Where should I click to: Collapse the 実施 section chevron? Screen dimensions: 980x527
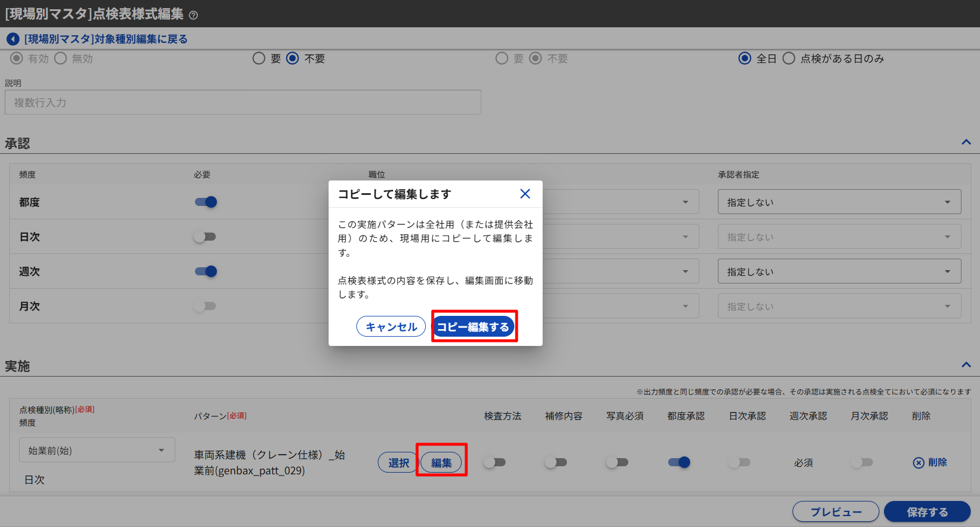coord(966,365)
